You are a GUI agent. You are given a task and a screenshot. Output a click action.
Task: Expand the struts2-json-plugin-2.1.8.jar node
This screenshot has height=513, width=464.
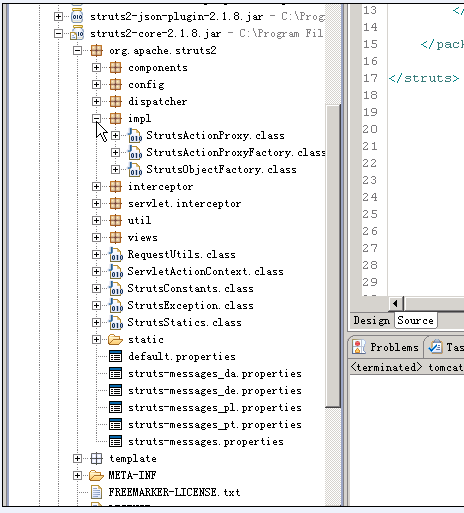[58, 16]
